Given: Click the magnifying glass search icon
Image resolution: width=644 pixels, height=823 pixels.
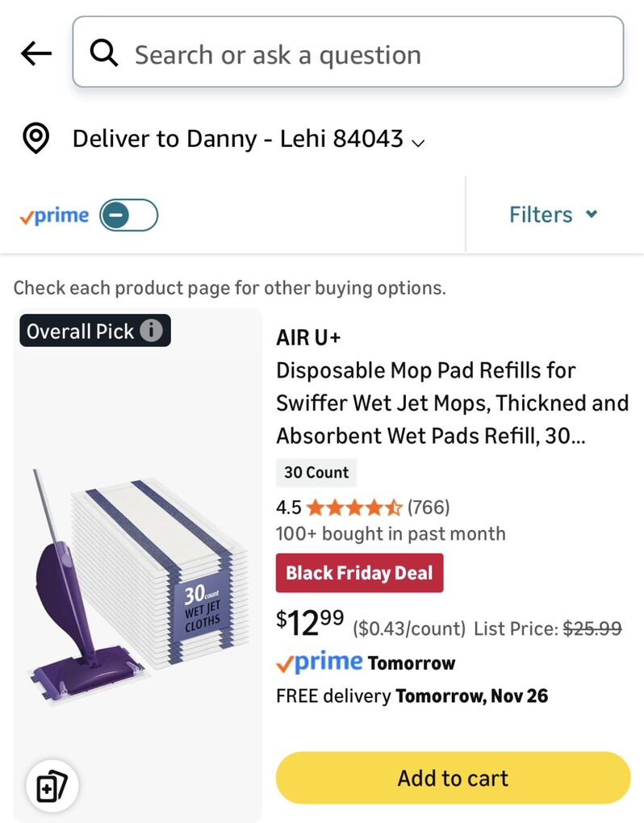Looking at the screenshot, I should 104,54.
